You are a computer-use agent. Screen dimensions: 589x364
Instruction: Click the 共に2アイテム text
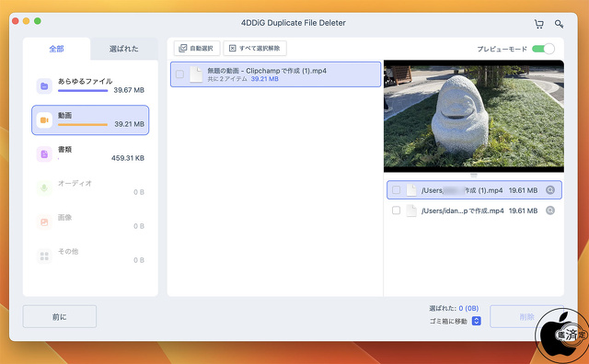point(227,79)
